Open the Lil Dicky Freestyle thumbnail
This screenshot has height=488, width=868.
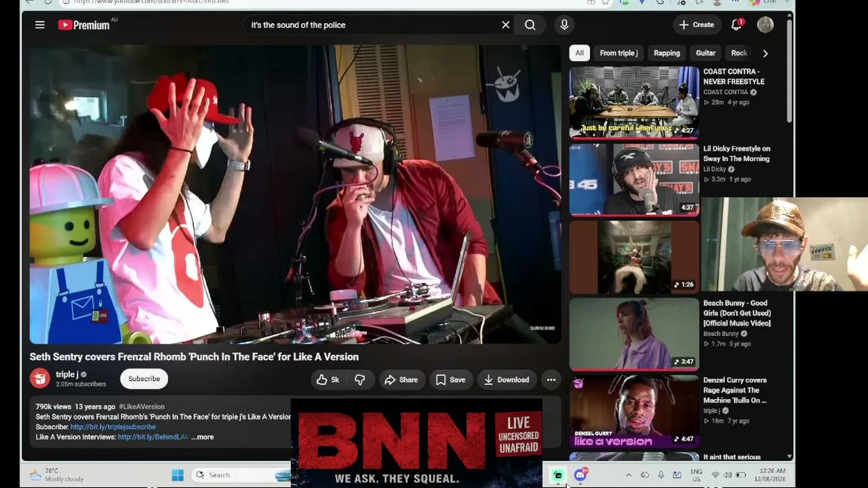tap(634, 180)
